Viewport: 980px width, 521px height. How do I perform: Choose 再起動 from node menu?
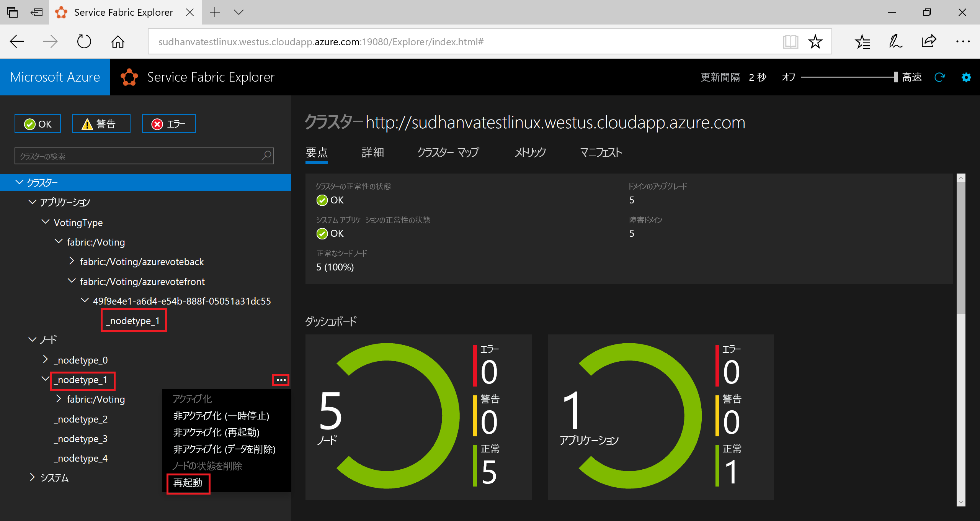pos(188,483)
